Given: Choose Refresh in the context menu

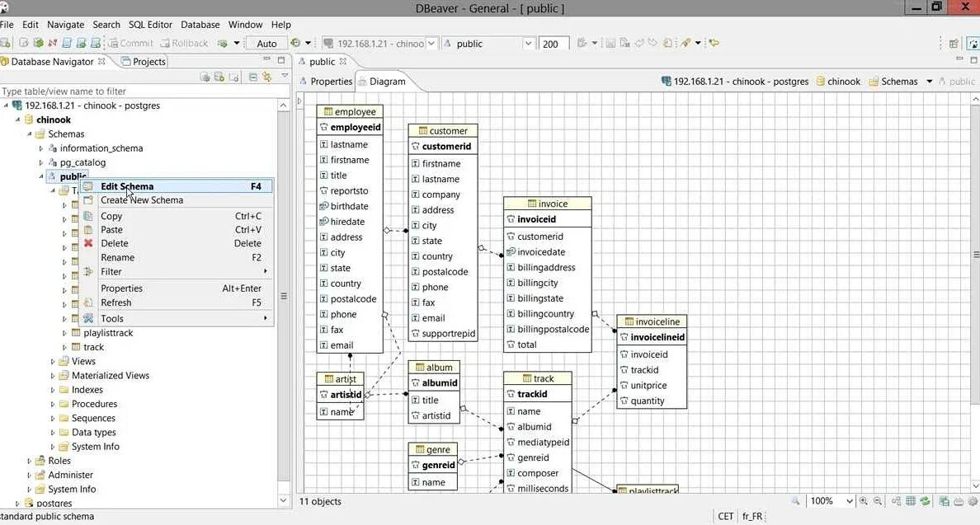Looking at the screenshot, I should (177, 302).
